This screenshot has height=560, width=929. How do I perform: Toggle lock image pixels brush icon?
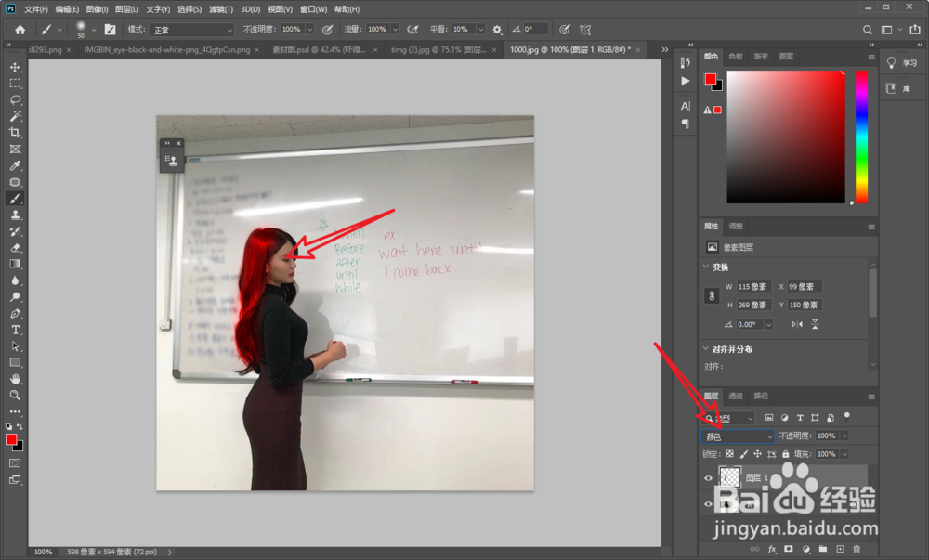click(x=743, y=454)
